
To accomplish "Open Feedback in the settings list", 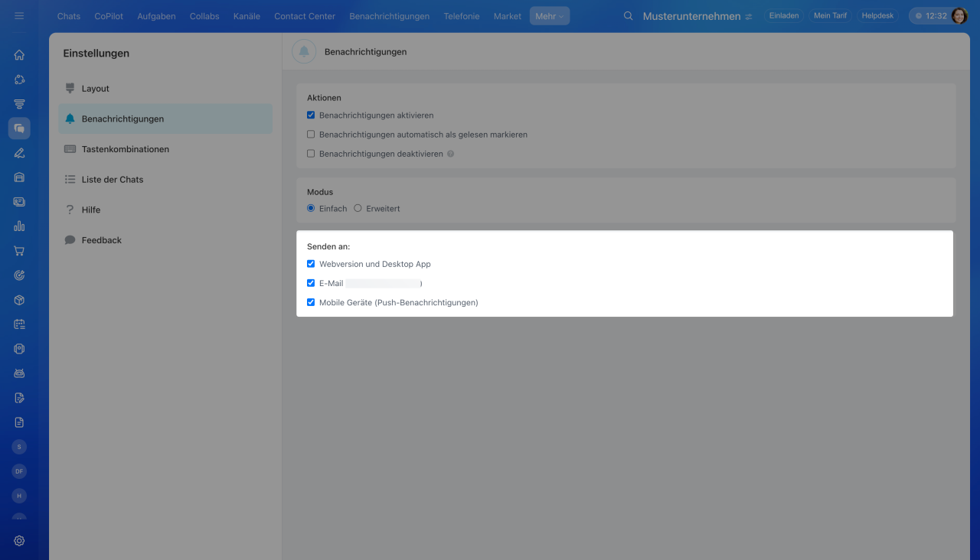I will 165,240.
